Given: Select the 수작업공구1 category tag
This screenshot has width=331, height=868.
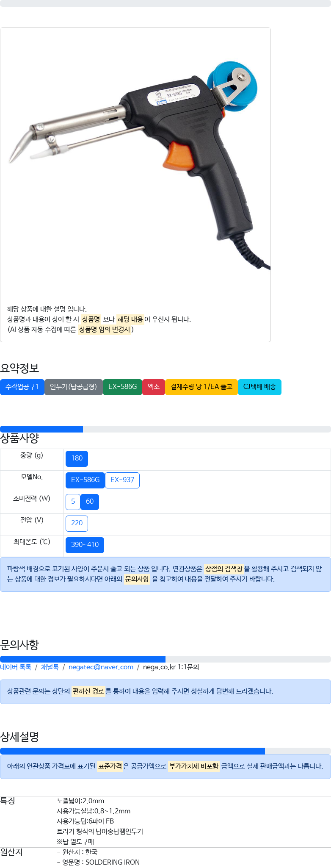Looking at the screenshot, I should coord(22,387).
